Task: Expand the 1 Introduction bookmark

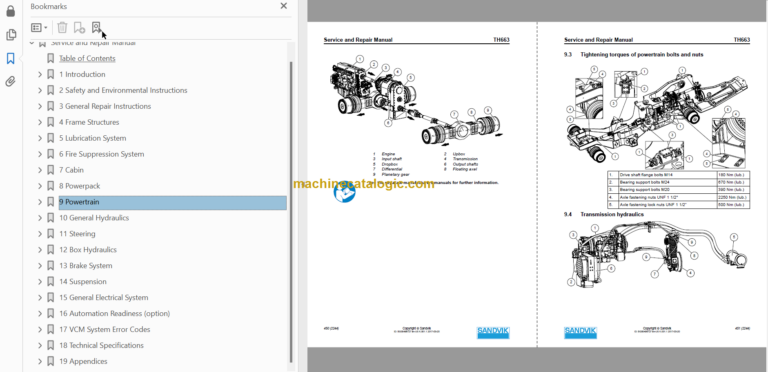Action: pos(40,74)
